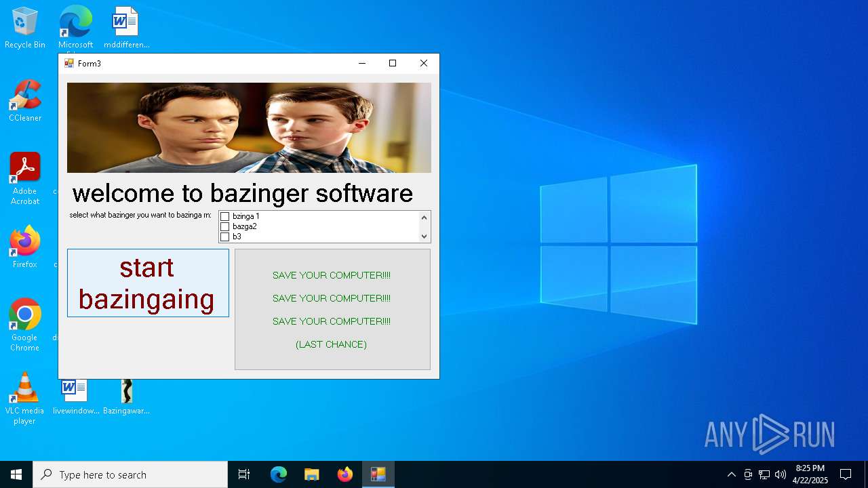Check the bazga2 checkbox

pyautogui.click(x=224, y=227)
